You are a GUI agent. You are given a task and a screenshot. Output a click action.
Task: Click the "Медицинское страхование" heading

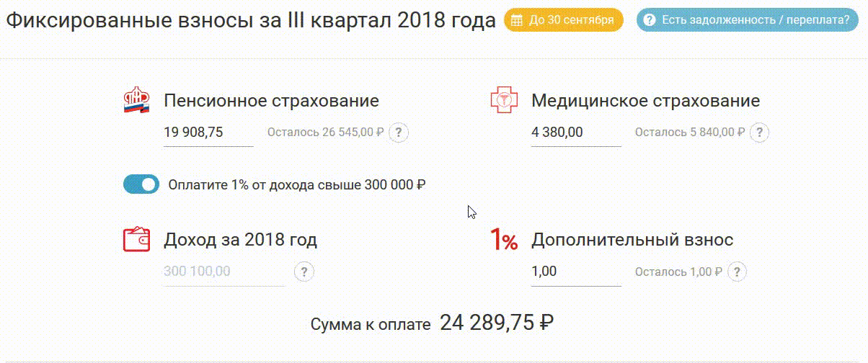pos(645,101)
